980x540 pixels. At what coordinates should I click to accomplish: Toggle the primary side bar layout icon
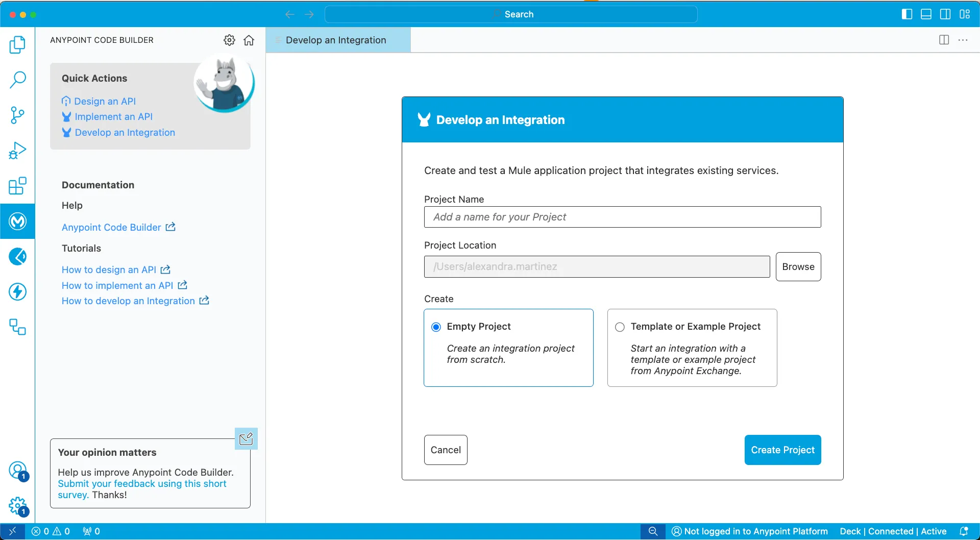907,14
